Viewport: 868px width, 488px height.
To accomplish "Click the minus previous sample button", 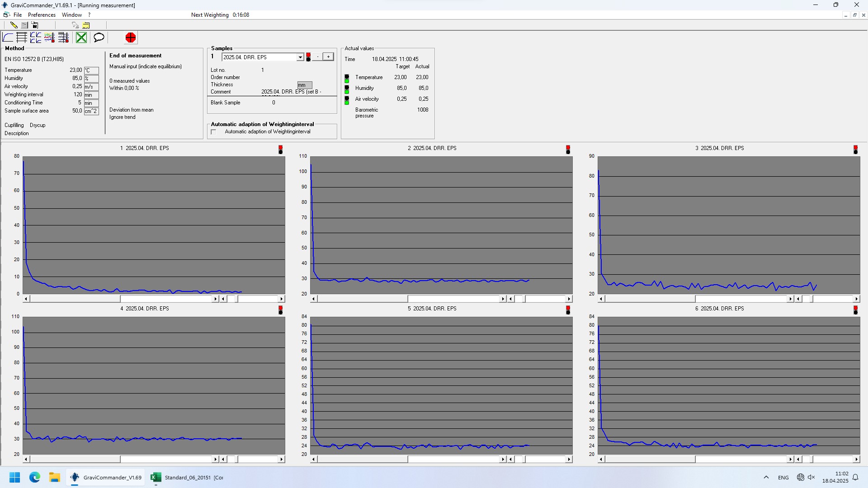I will pos(318,57).
